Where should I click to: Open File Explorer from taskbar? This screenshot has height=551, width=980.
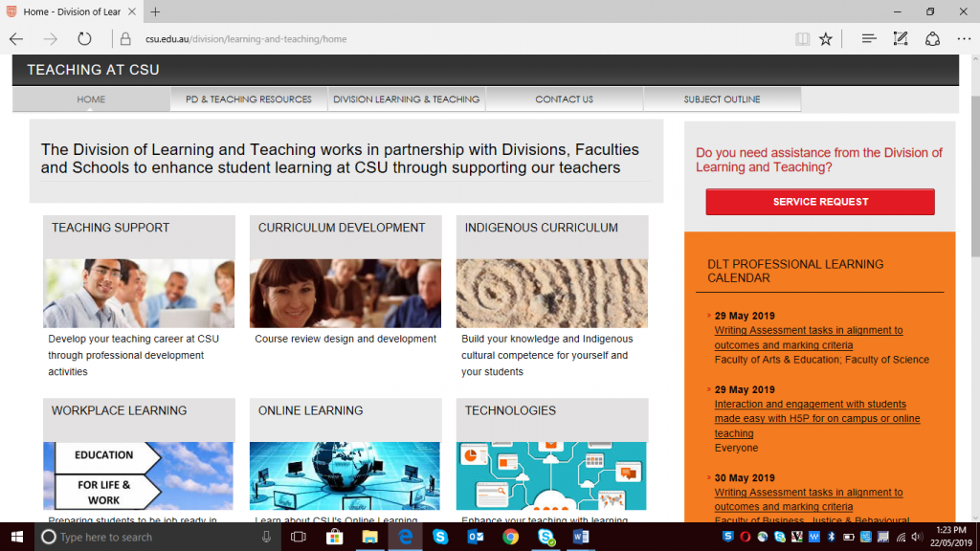point(370,537)
